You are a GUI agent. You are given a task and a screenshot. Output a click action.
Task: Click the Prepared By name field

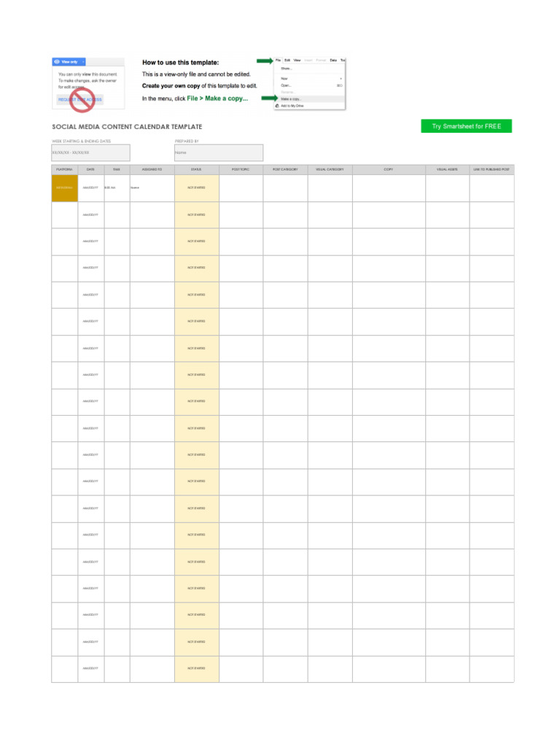click(219, 153)
